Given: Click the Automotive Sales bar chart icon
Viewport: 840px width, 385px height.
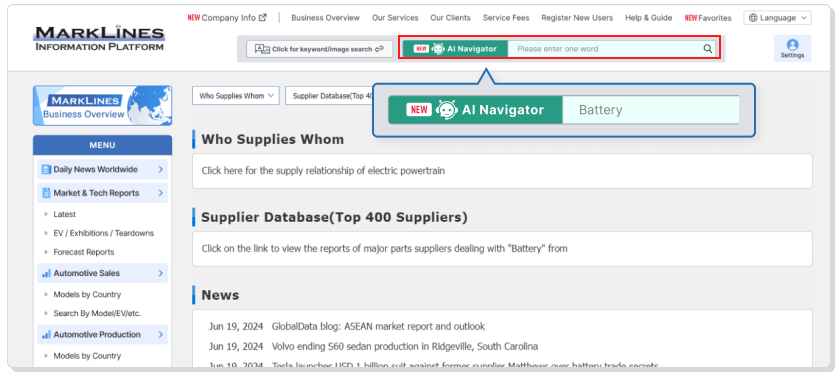Looking at the screenshot, I should [x=47, y=273].
